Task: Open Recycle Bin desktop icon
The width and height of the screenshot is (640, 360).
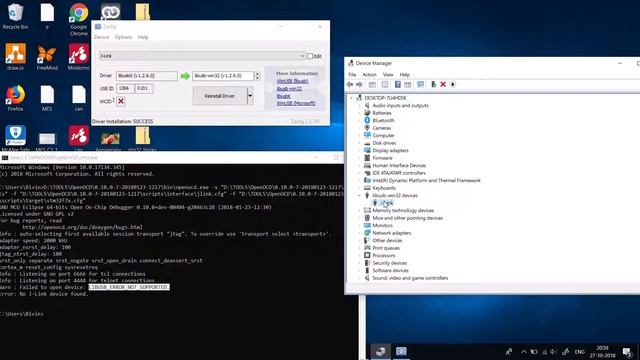Action: point(16,16)
